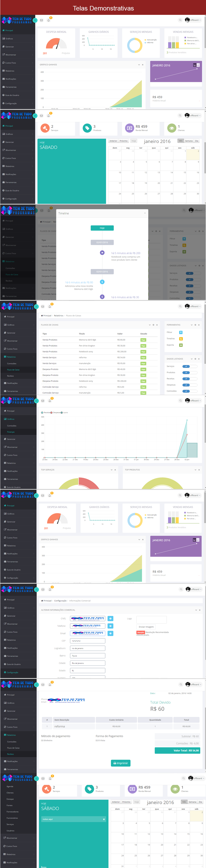Dismiss the 'notas aqui' note
Image resolution: width=206 pixels, height=868 pixels.
(x=104, y=819)
